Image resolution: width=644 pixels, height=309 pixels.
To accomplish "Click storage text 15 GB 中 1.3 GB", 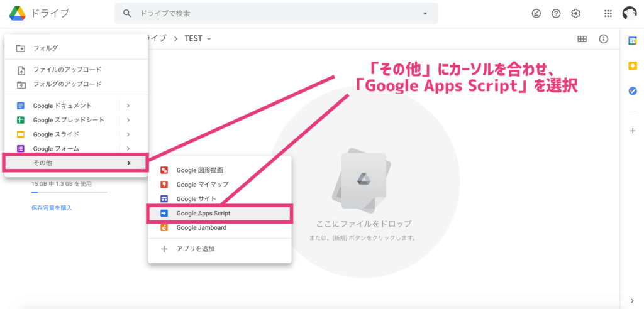I will click(61, 184).
